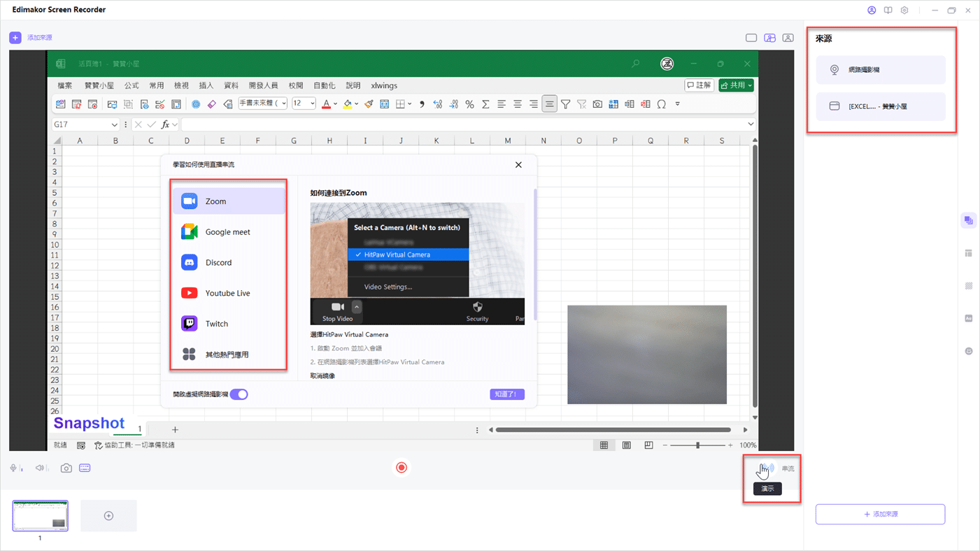Click the Discord logo icon
980x551 pixels.
coord(189,262)
